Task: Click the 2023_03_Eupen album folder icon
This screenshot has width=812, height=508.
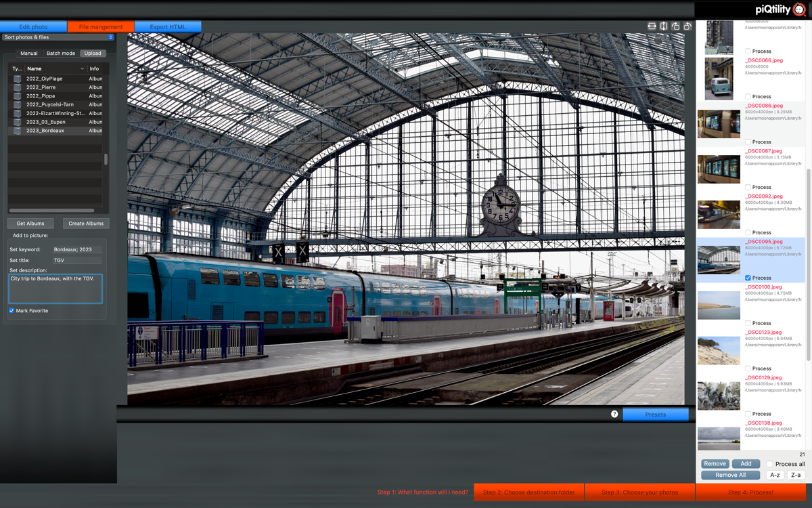Action: [17, 122]
